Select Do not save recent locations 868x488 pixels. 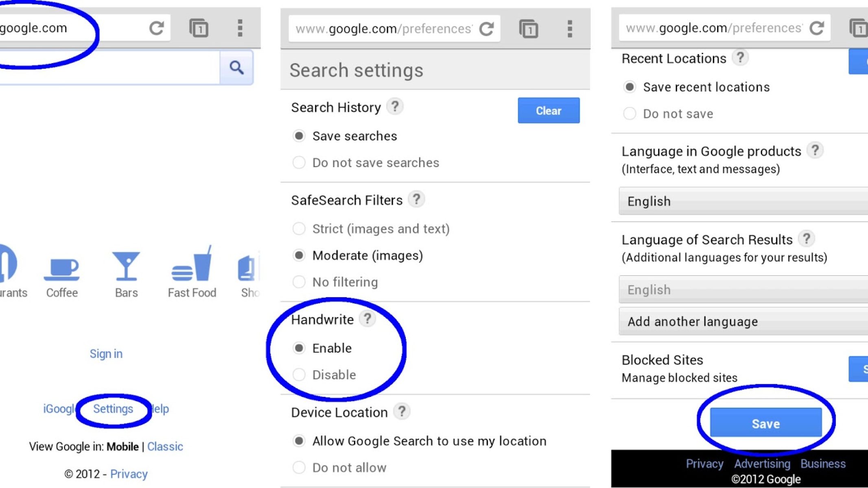tap(630, 113)
